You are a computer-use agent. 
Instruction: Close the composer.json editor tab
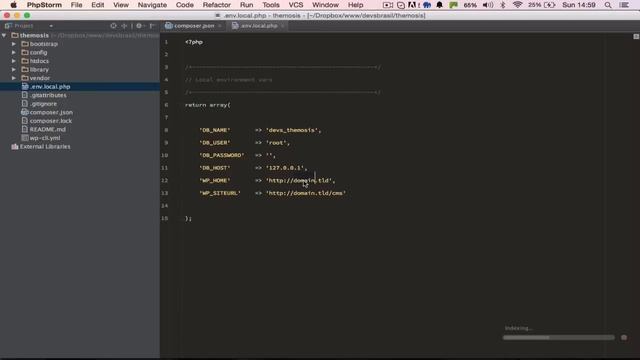point(220,26)
